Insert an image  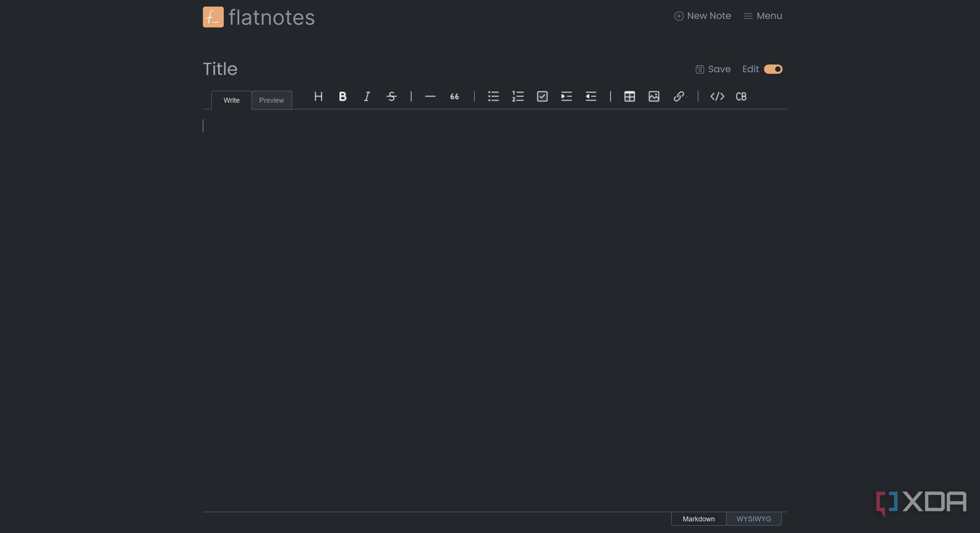(x=654, y=96)
